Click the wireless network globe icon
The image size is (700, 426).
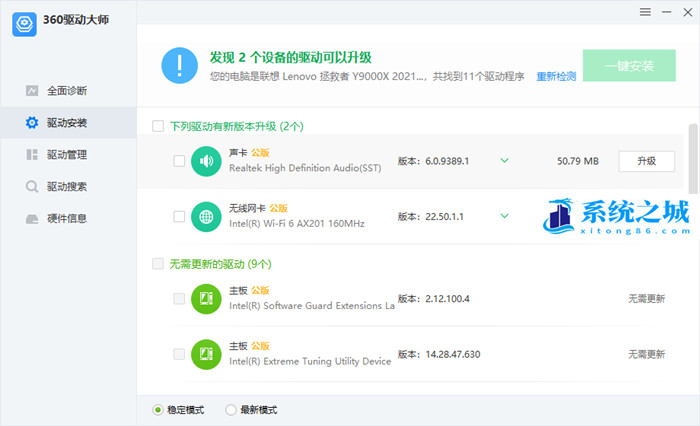[x=206, y=217]
